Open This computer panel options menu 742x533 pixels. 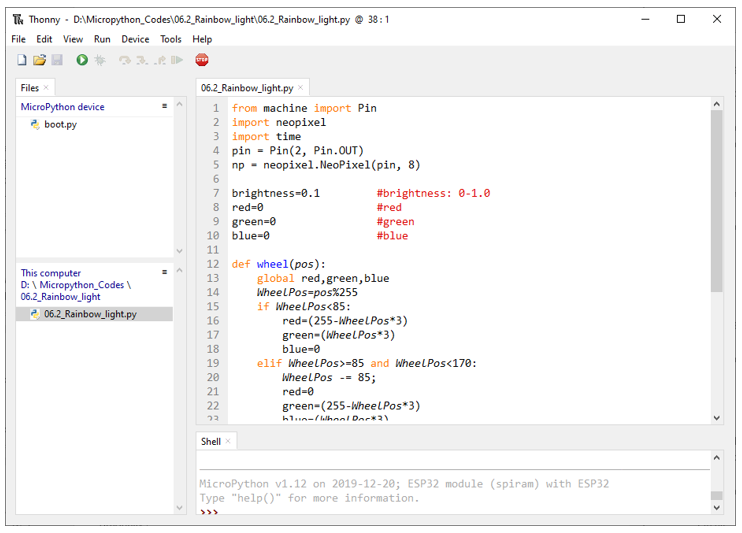coord(164,272)
